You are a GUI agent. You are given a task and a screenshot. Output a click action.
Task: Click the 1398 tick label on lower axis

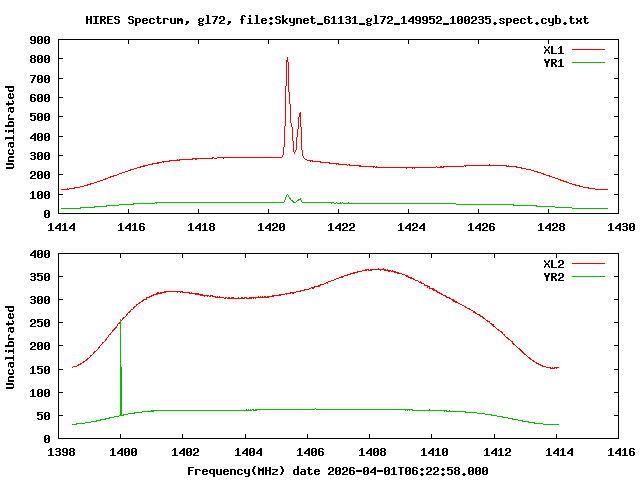point(61,452)
